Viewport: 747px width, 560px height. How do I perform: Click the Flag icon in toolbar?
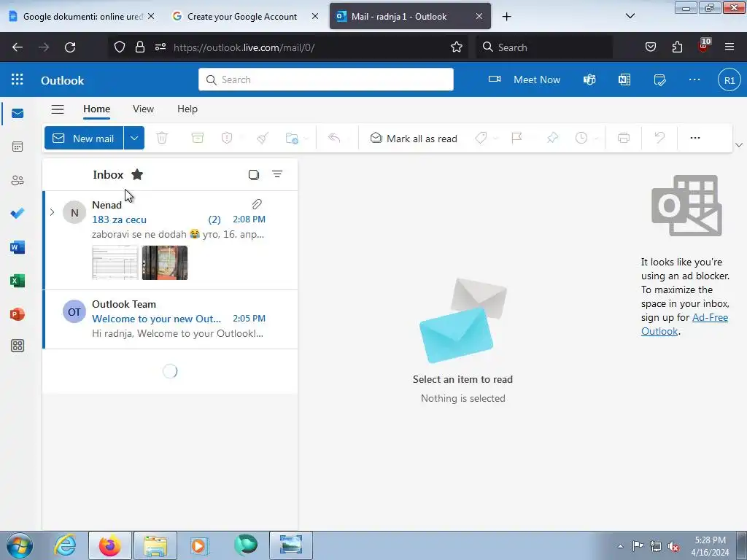pyautogui.click(x=516, y=138)
